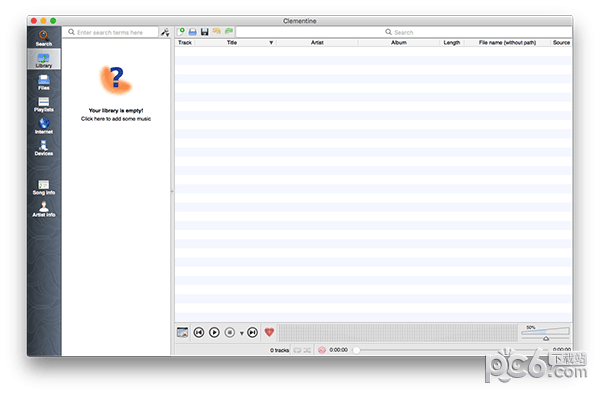This screenshot has height=395, width=600.
Task: Click the track position seek slider
Action: click(x=450, y=350)
